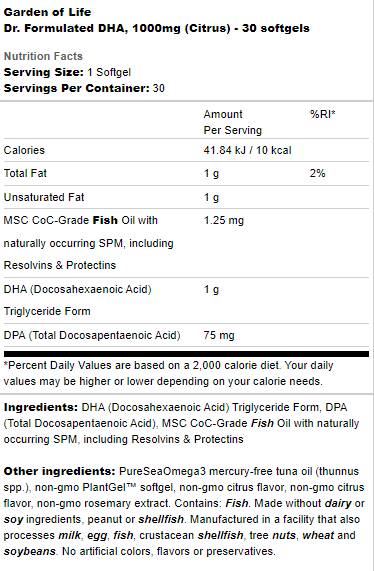Click the bold Ingredients: heading
Viewport: 374px width, 571px height.
click(x=41, y=407)
